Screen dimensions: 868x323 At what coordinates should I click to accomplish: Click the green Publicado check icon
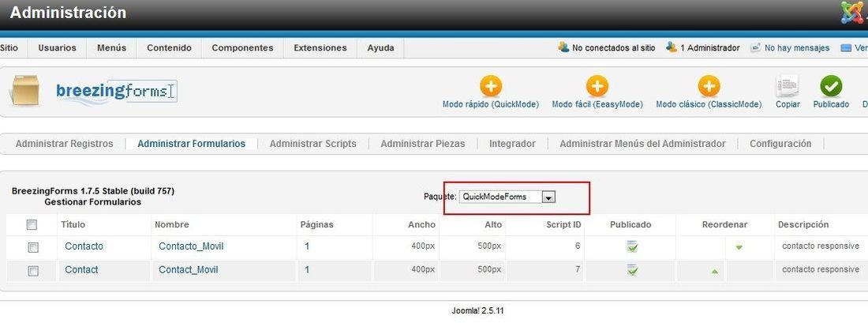tap(831, 86)
